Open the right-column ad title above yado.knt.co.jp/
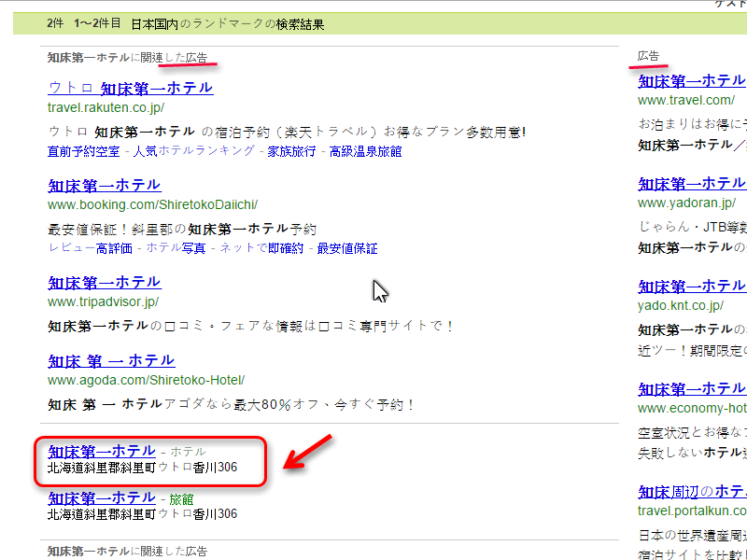 point(692,287)
